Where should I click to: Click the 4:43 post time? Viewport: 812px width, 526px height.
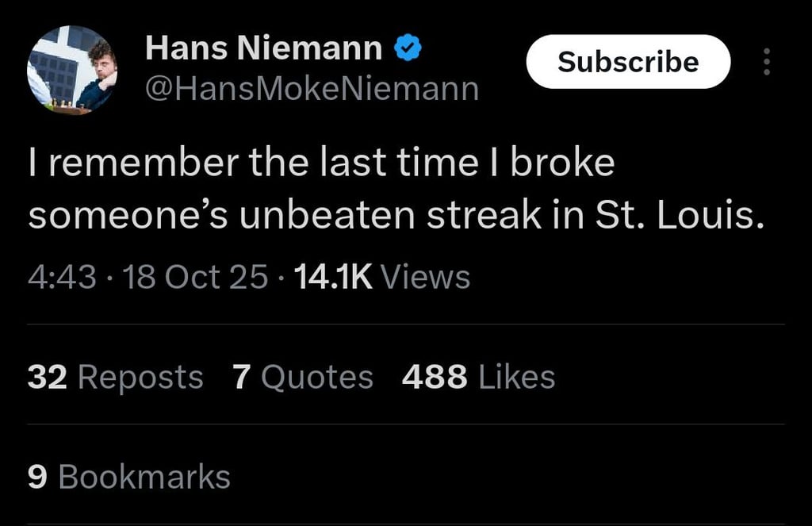coord(62,278)
